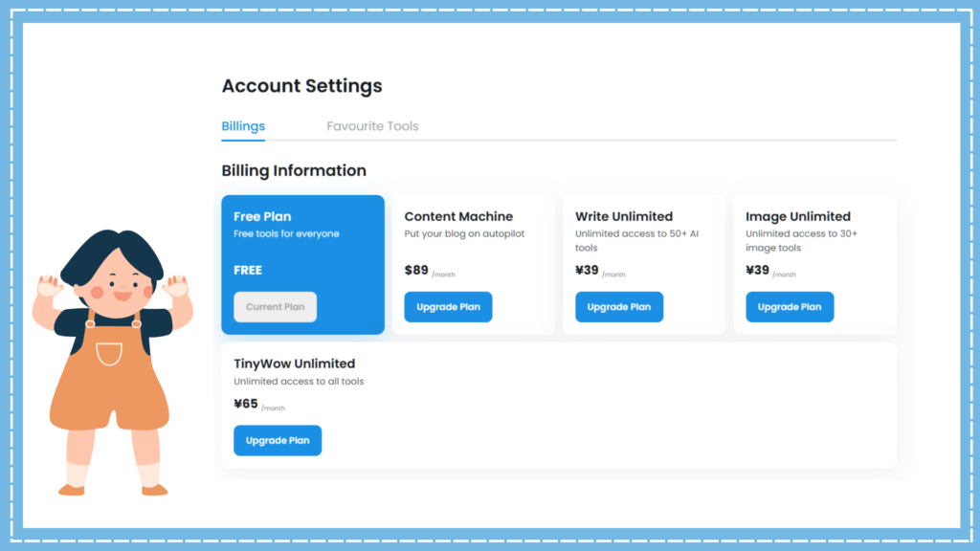Click the TinyWow Unlimited plan title
The height and width of the screenshot is (551, 980).
(295, 364)
